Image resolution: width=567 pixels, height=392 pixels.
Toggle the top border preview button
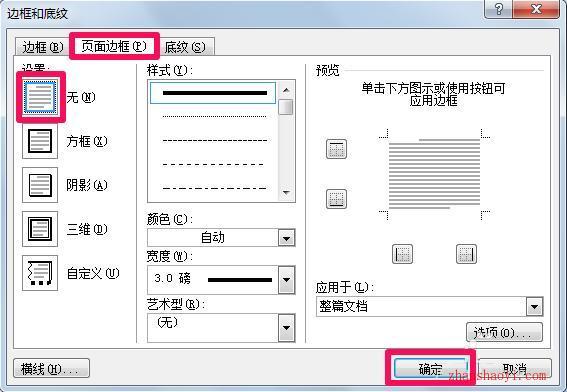(336, 149)
